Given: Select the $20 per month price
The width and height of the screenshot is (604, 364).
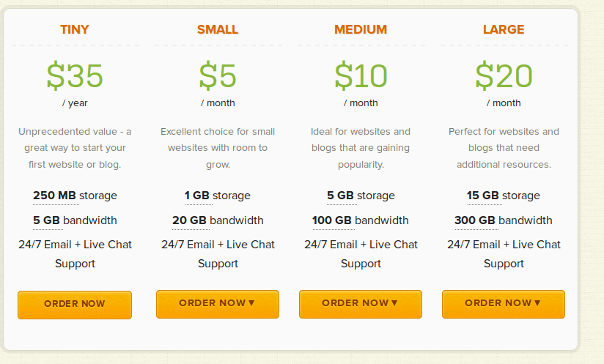Looking at the screenshot, I should tap(504, 75).
